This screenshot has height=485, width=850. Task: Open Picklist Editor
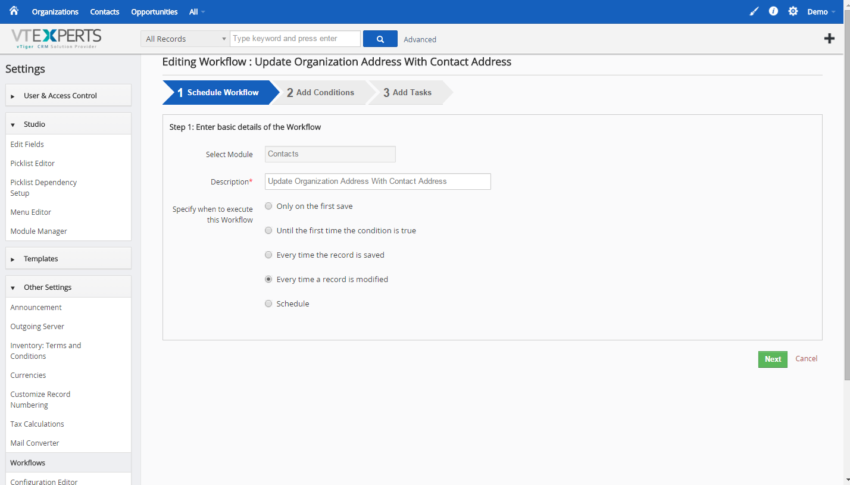click(33, 163)
